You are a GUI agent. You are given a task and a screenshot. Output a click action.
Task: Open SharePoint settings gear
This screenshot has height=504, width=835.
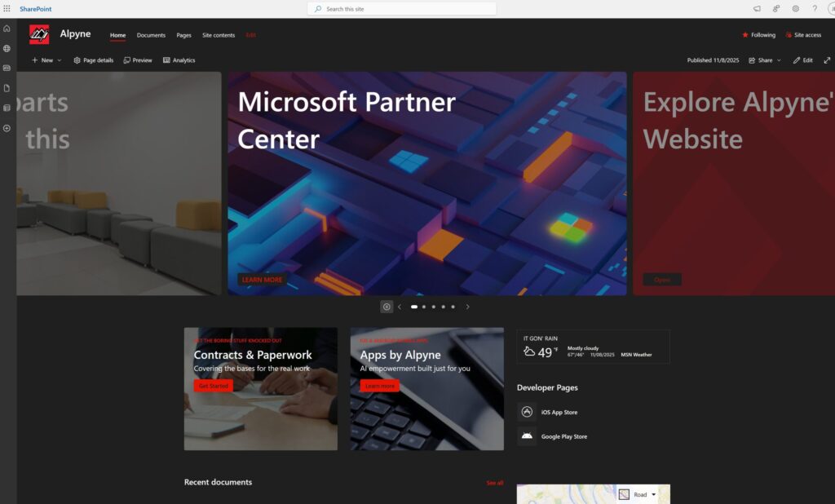pos(795,8)
